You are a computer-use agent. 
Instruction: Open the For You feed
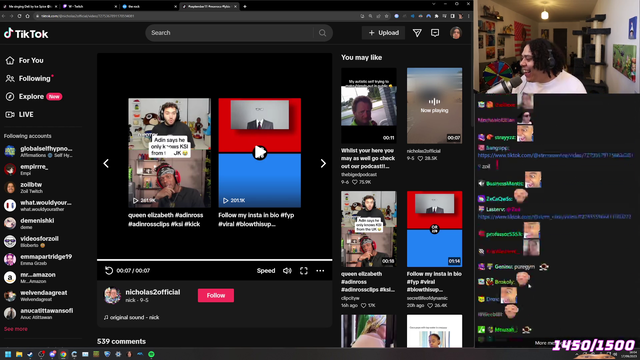coord(25,60)
